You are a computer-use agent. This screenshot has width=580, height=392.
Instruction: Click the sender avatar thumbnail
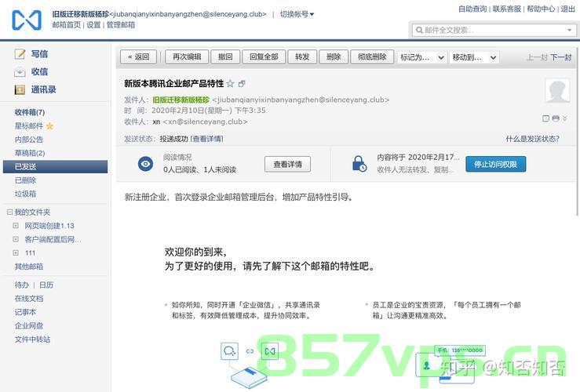[x=557, y=90]
